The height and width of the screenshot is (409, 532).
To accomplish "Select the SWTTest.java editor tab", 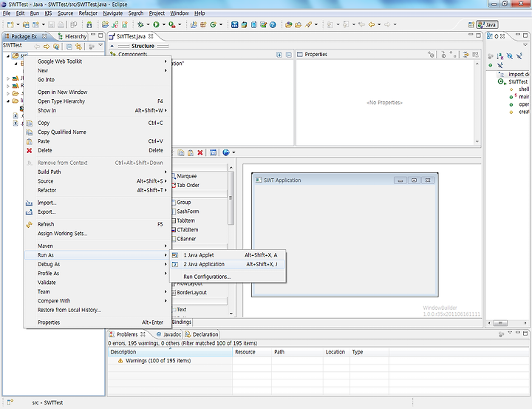I will 131,36.
